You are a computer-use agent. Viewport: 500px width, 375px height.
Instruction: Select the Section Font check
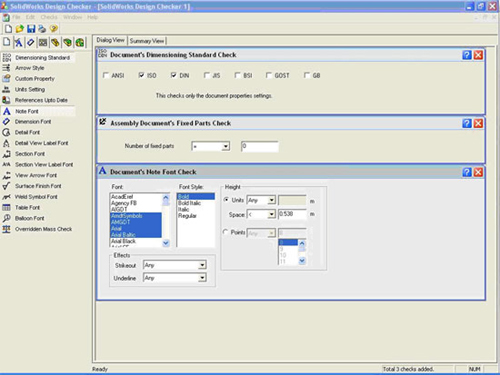coord(24,154)
